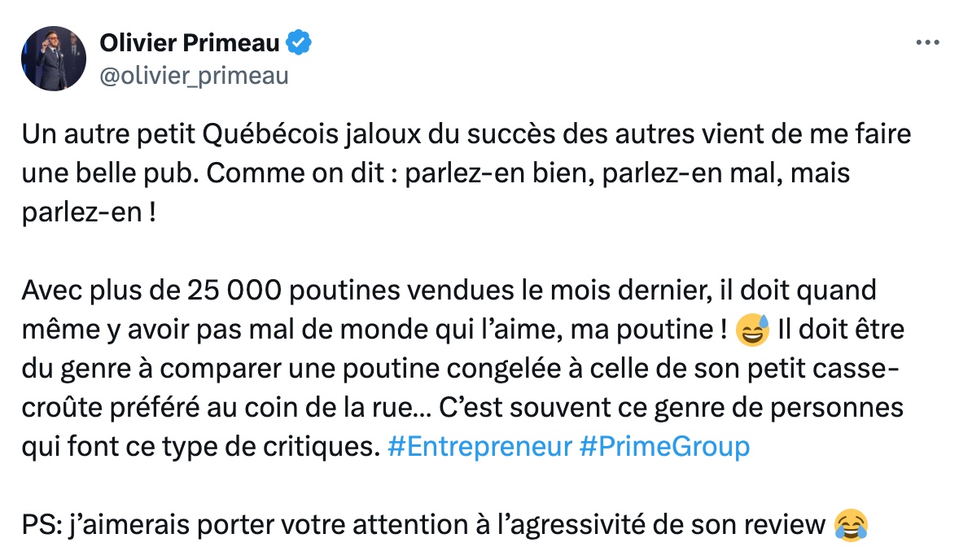The height and width of the screenshot is (560, 959).
Task: Click the line starting "croûte préféré"
Action: [x=462, y=408]
